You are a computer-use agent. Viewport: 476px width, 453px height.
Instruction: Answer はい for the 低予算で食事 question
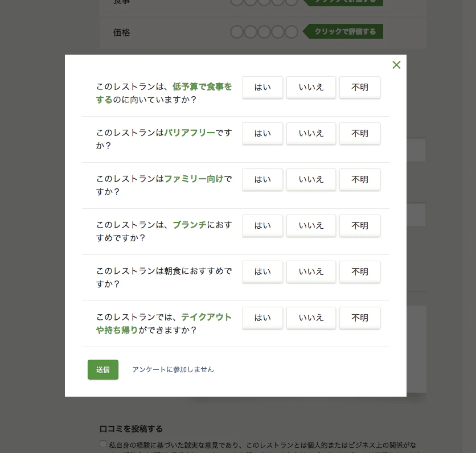(x=262, y=88)
